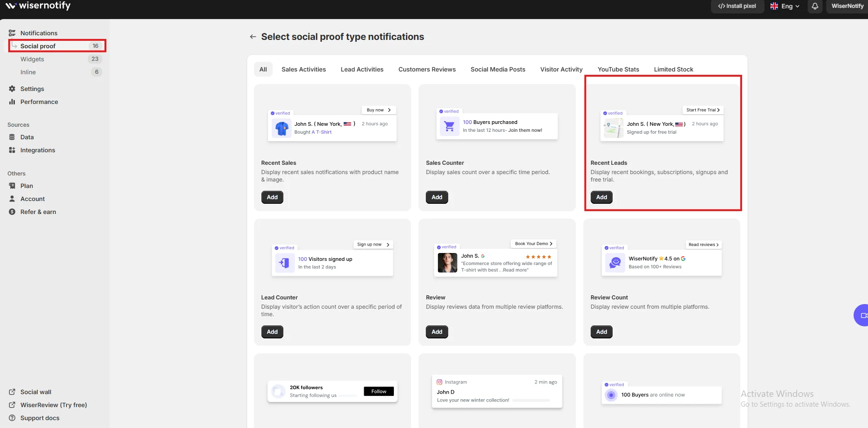
Task: Switch to Visitor Activity tab
Action: coord(561,69)
